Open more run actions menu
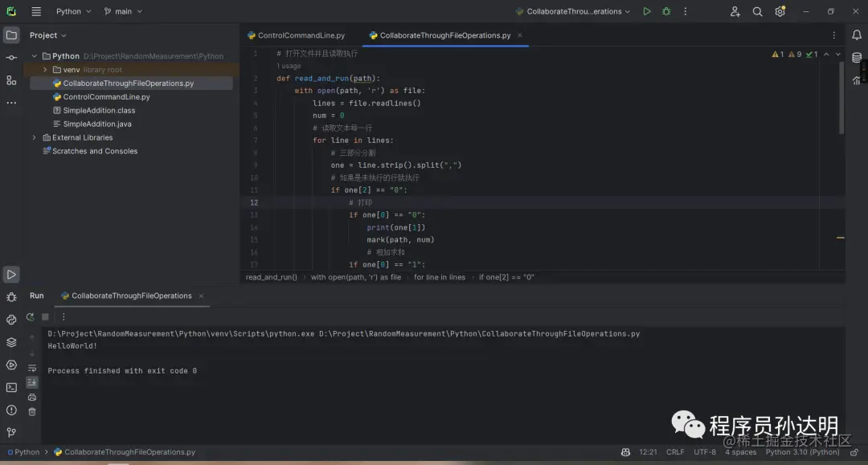This screenshot has width=868, height=465. pyautogui.click(x=686, y=11)
